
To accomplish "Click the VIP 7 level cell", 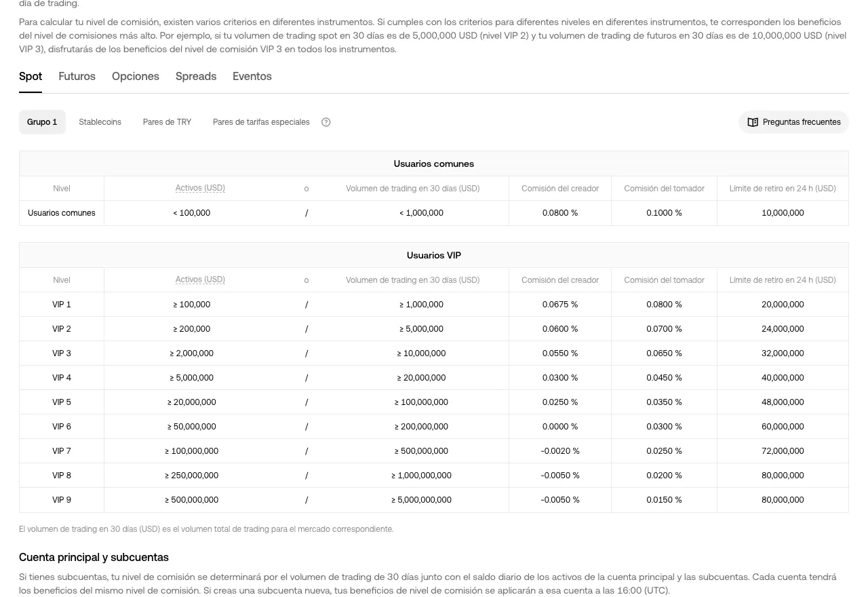I will pos(62,451).
